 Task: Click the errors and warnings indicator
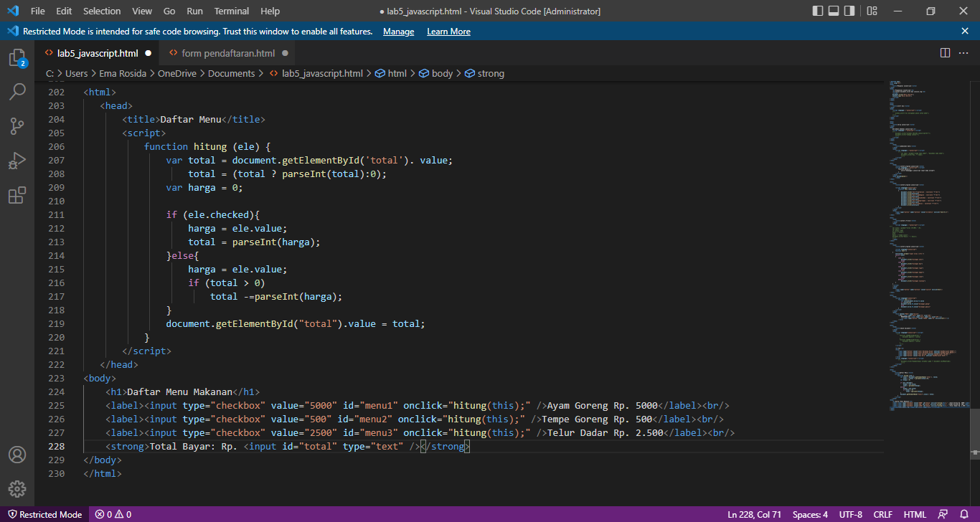[113, 514]
